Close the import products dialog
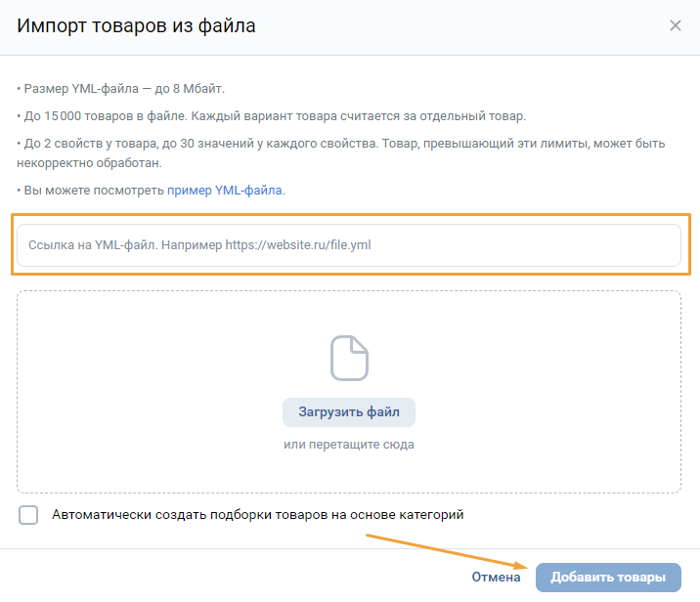 click(x=675, y=26)
